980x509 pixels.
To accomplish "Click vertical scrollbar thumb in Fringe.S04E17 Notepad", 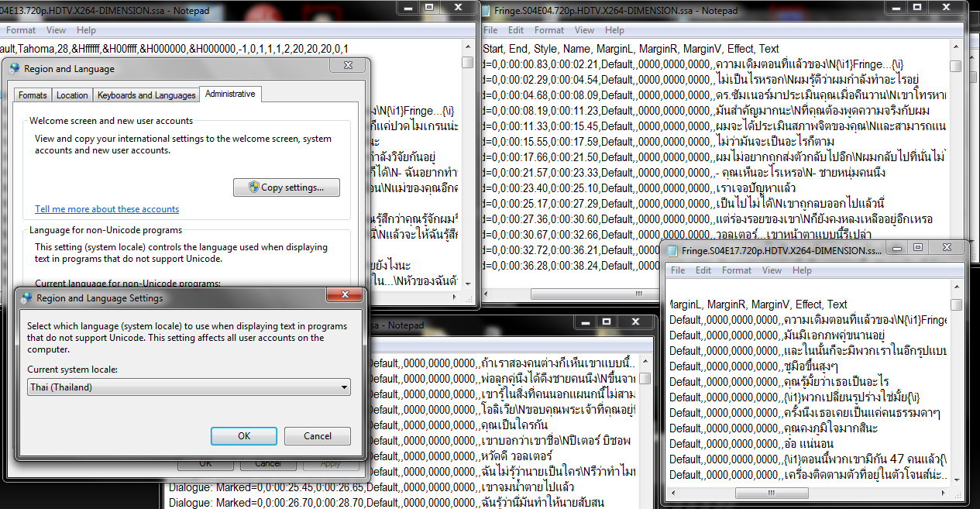I will [956, 305].
